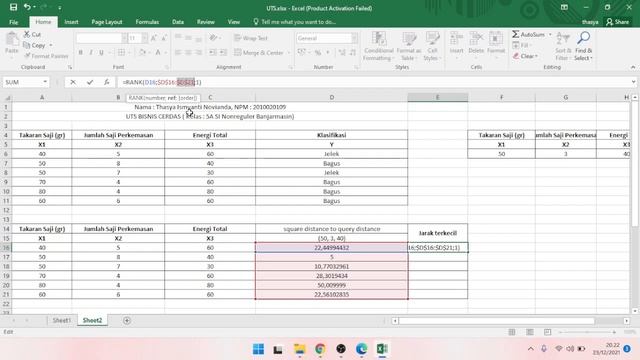
Task: Open Format as Table gallery
Action: click(x=408, y=46)
